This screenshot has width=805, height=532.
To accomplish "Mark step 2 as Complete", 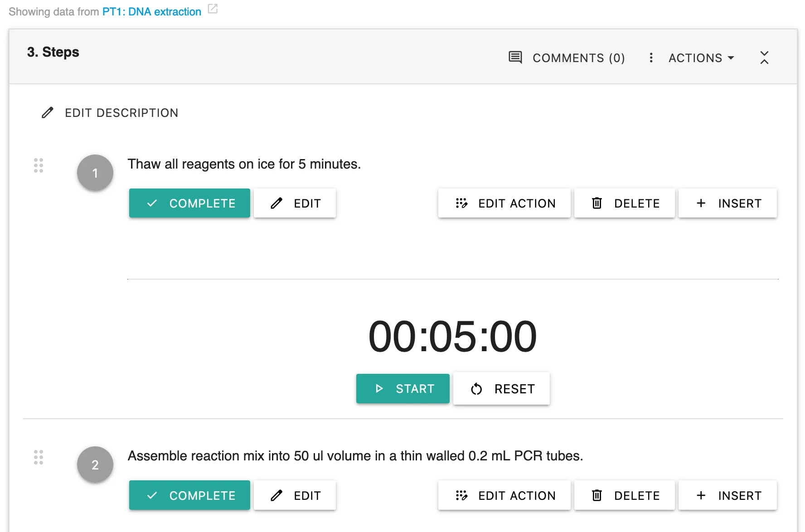I will [x=189, y=495].
